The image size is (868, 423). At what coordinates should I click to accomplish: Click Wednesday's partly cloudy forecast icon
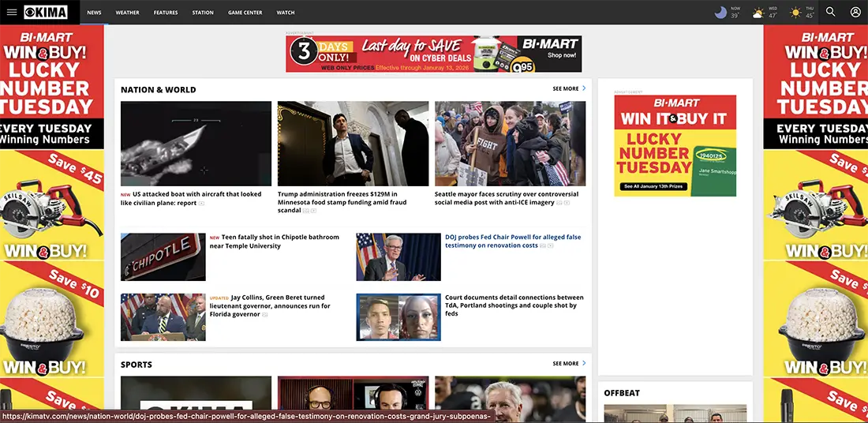[758, 12]
